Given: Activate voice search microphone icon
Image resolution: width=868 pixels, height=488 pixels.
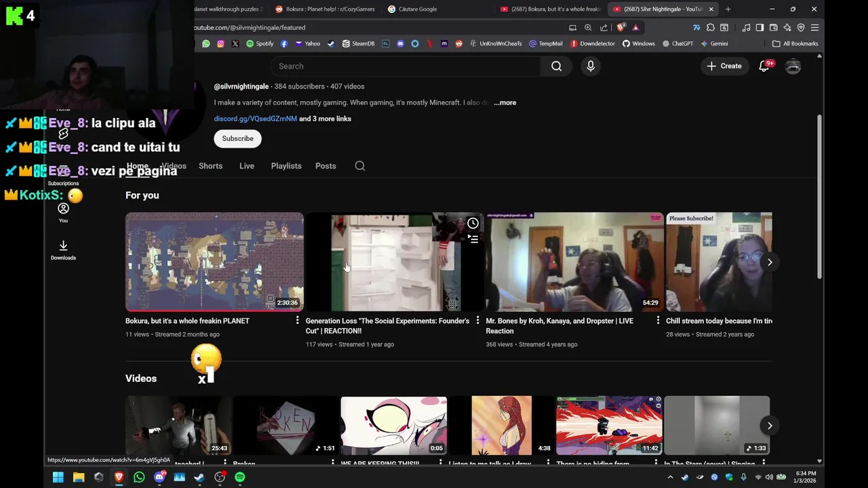Looking at the screenshot, I should click(591, 66).
